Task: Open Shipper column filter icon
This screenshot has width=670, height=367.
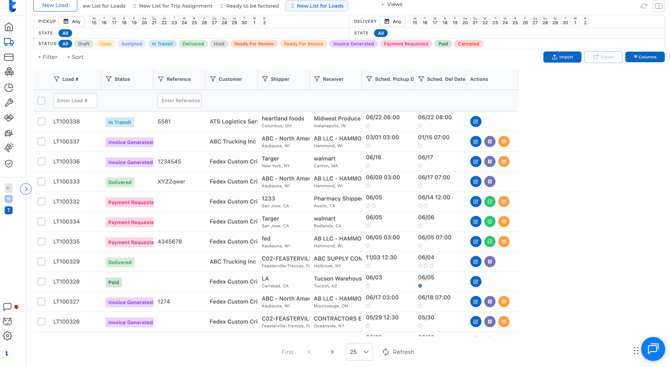Action: [265, 79]
